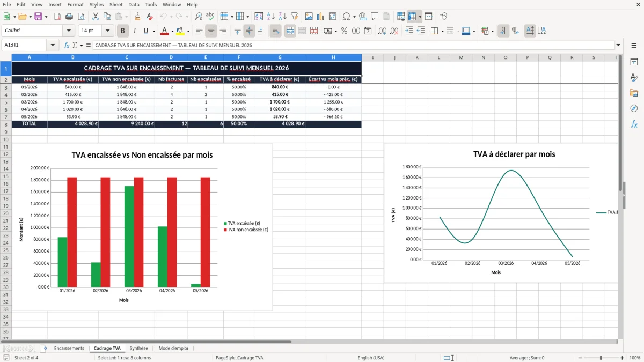Switch to the Encaissements sheet tab
644x362 pixels.
click(69, 349)
